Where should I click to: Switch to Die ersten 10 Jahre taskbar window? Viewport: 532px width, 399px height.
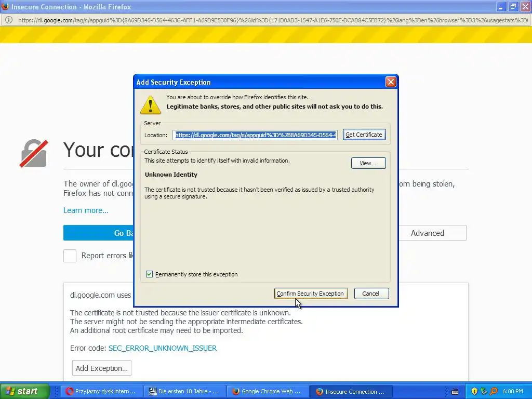184,391
